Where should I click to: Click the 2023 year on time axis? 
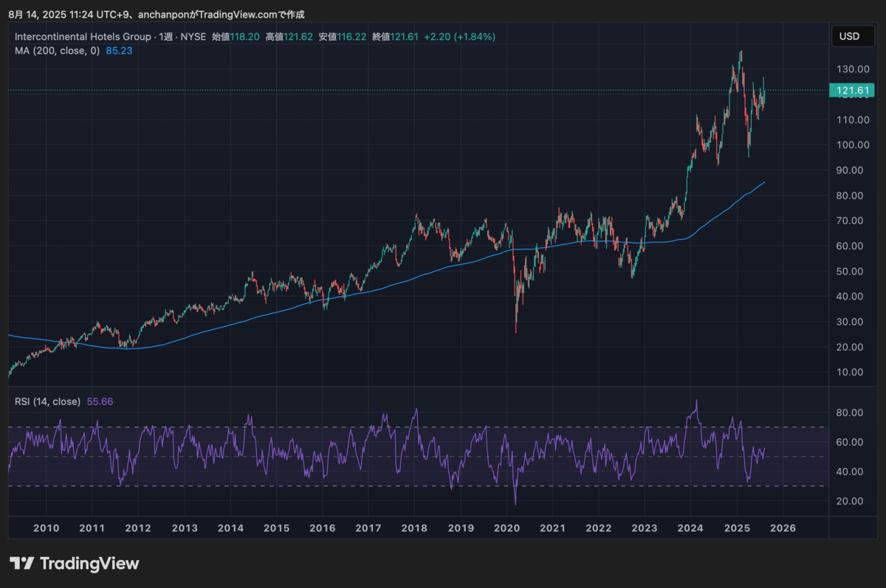pos(645,528)
